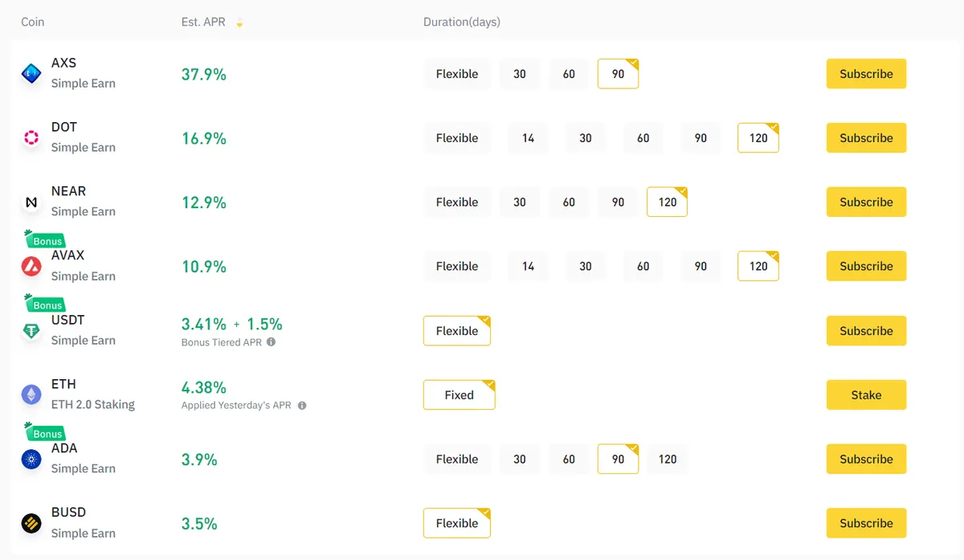Select 30-day duration for AXS

(x=520, y=74)
